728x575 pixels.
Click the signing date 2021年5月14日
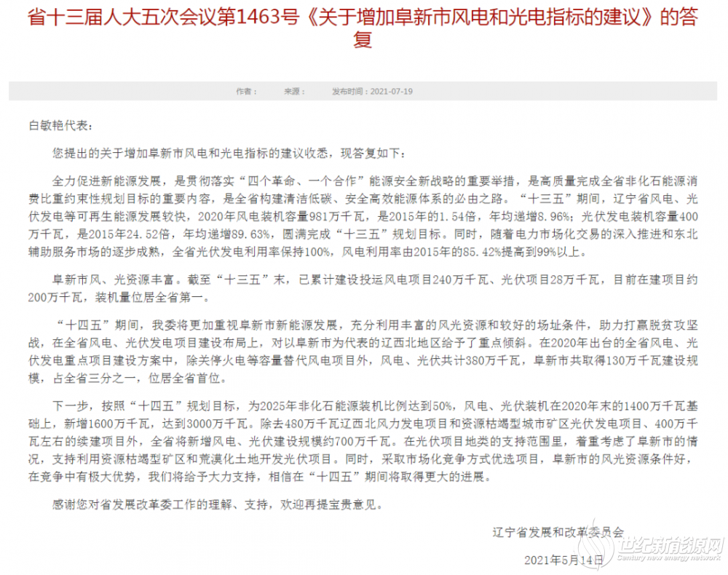(x=563, y=560)
